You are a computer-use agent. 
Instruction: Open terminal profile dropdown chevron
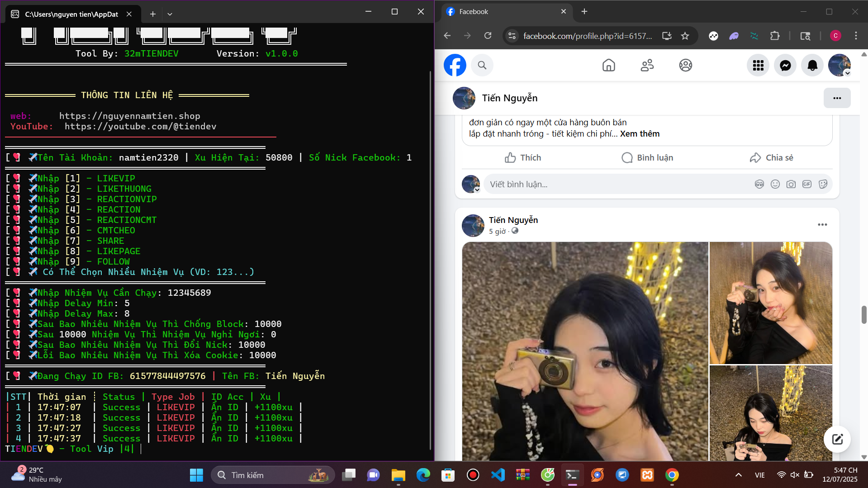pos(170,14)
